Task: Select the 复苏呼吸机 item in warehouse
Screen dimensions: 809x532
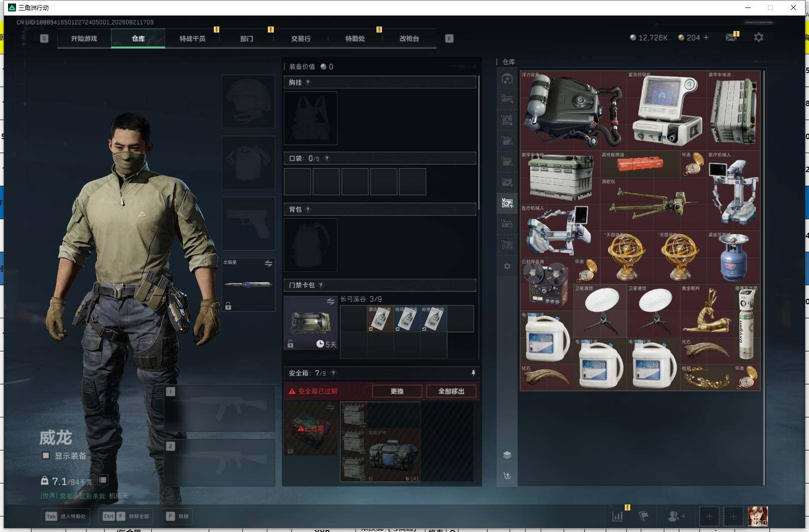Action: point(667,110)
